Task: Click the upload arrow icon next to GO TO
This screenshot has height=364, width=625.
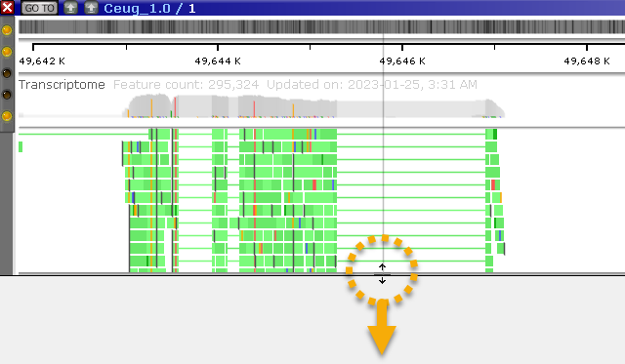Action: click(70, 8)
